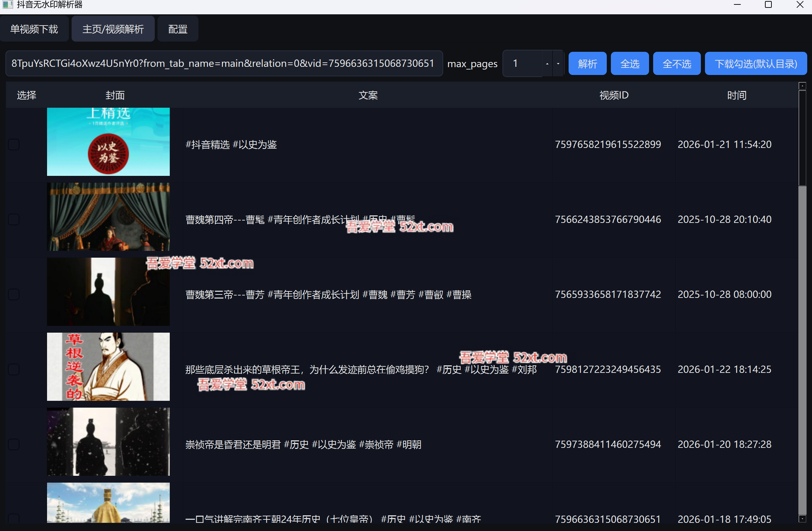812x531 pixels.
Task: Maximize the parser window
Action: coord(768,5)
